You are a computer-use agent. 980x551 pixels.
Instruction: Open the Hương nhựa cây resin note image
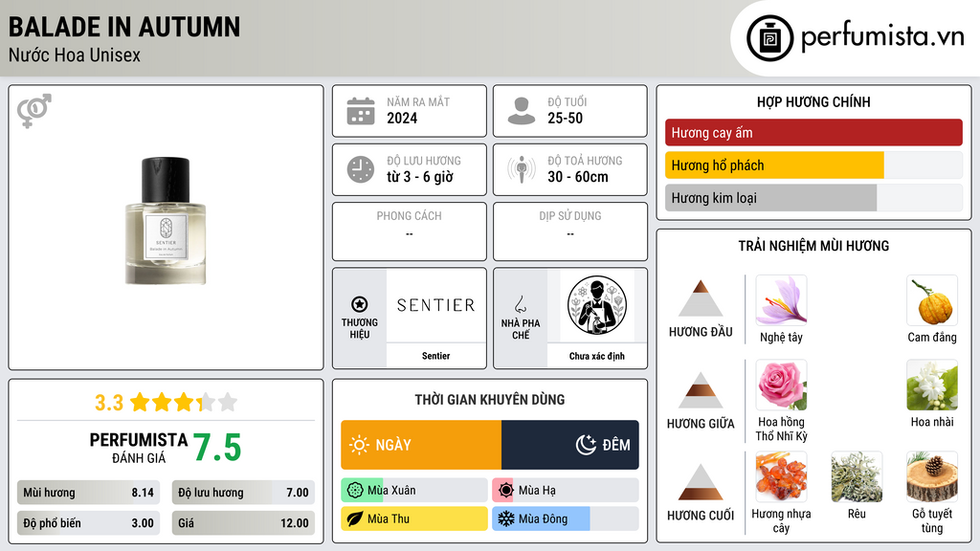pos(781,476)
